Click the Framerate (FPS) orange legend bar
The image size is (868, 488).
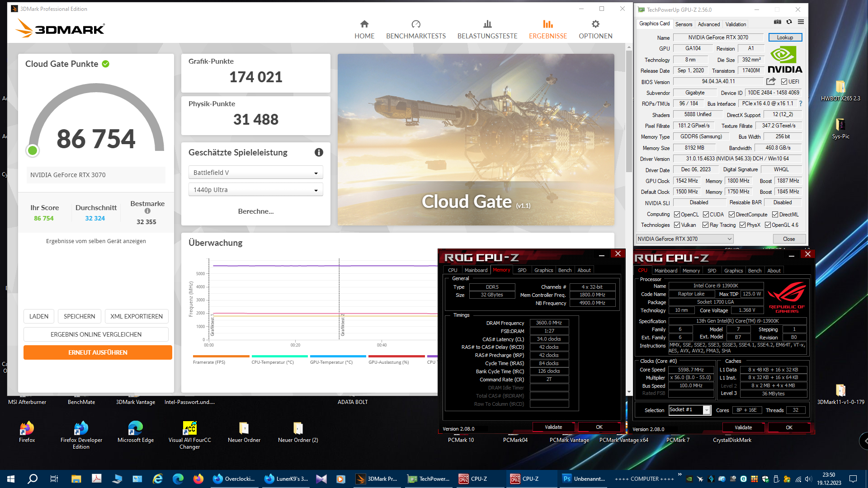[x=221, y=356]
